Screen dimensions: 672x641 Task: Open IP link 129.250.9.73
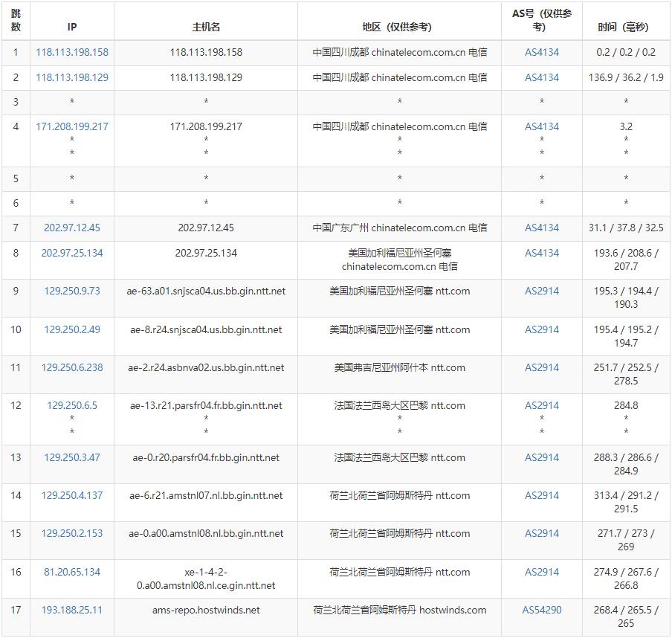(72, 291)
